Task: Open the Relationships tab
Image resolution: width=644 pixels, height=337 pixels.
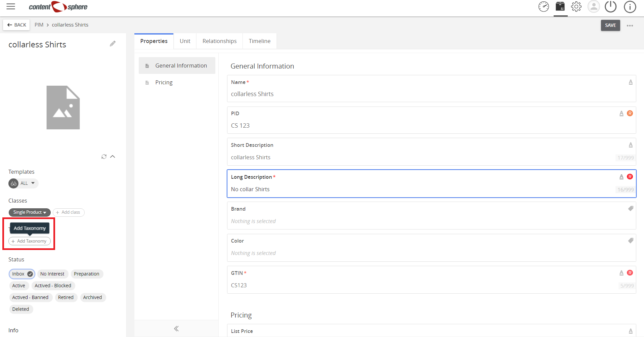Action: (x=220, y=41)
